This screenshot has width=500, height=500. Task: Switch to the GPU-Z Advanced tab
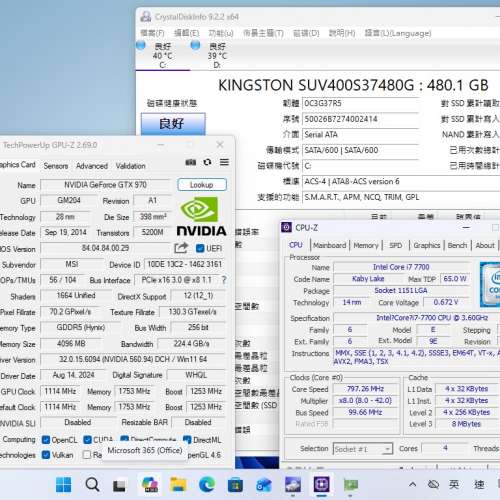92,166
